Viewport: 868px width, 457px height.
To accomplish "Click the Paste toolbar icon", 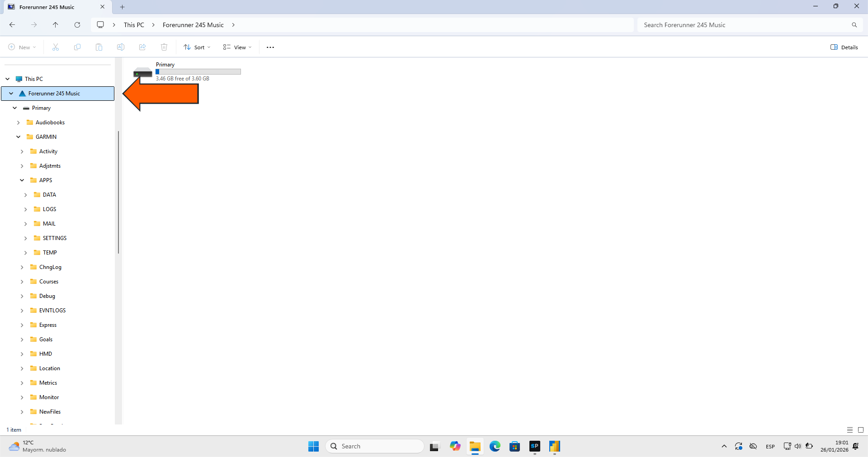I will (x=99, y=47).
